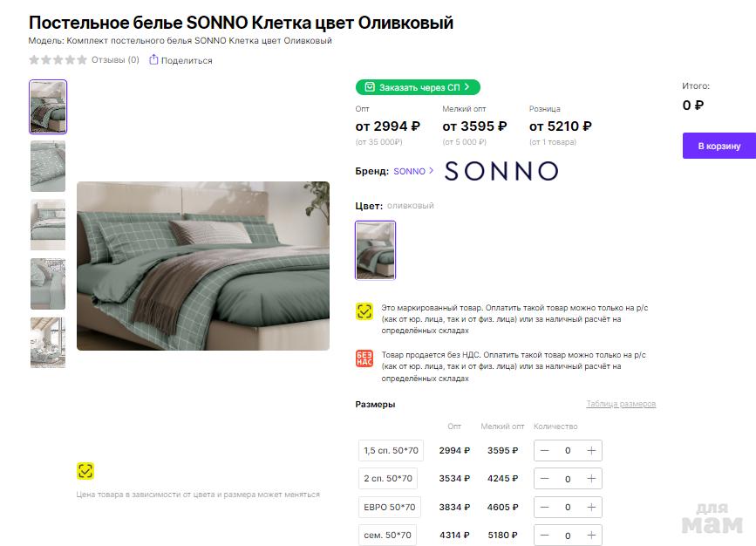
Task: Decrease quantity for сем. 50*70
Action: (545, 535)
